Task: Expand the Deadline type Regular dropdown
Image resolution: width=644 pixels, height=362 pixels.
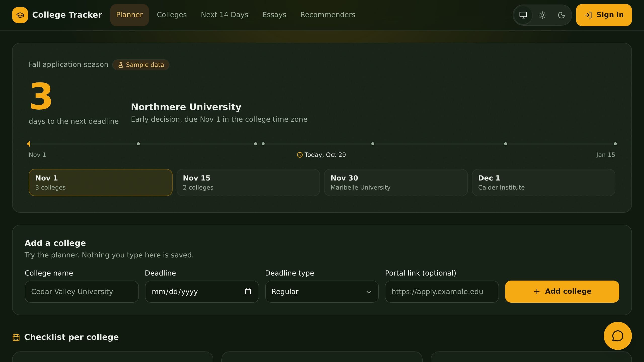Action: click(x=322, y=292)
